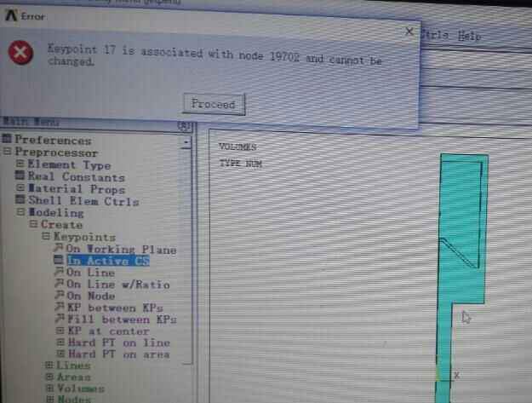Open the Help menu
This screenshot has width=532, height=403.
tap(469, 36)
